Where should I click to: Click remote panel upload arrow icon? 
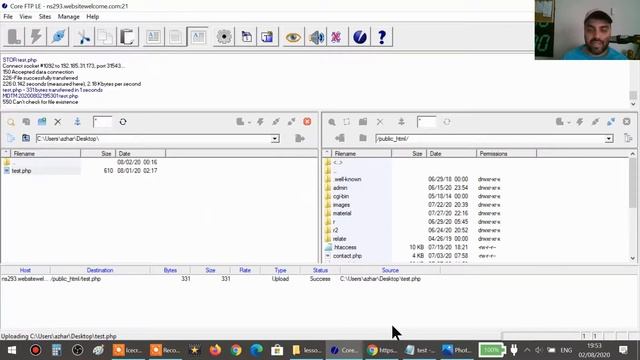(x=401, y=122)
